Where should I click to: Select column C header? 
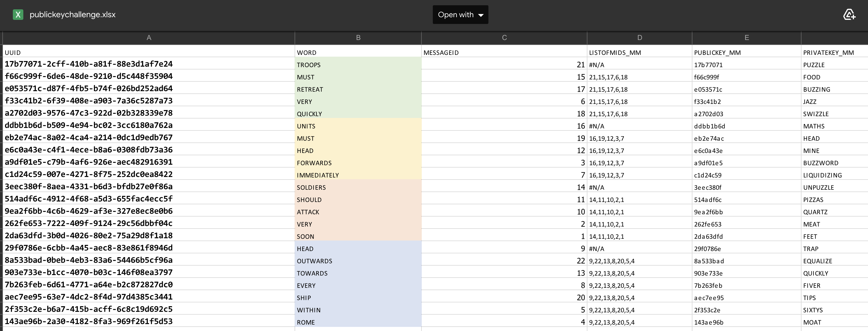tap(504, 38)
